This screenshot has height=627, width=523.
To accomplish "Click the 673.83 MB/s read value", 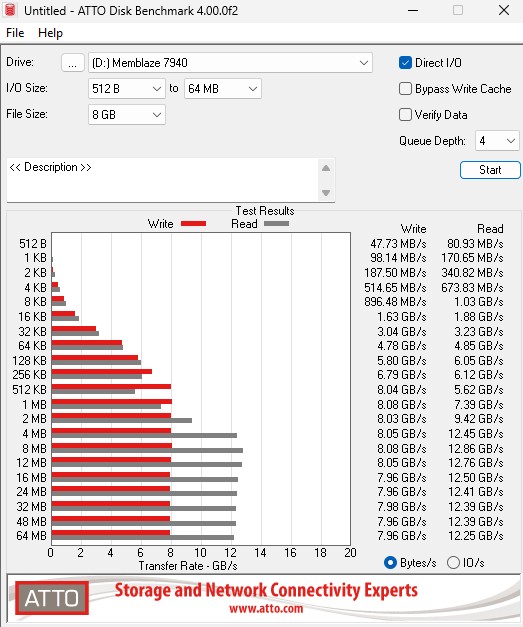I will (472, 288).
